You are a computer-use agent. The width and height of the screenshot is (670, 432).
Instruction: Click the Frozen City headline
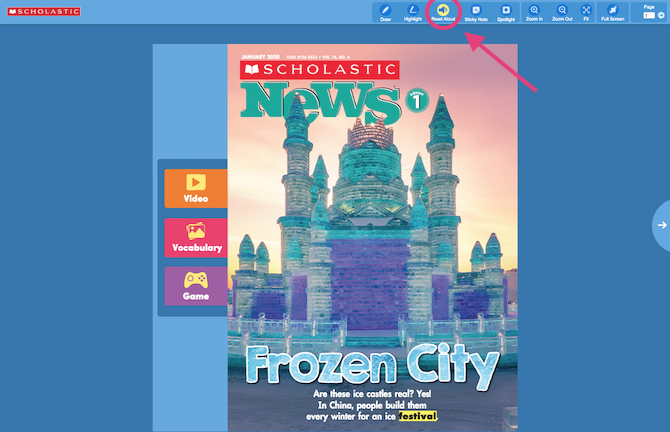(371, 366)
